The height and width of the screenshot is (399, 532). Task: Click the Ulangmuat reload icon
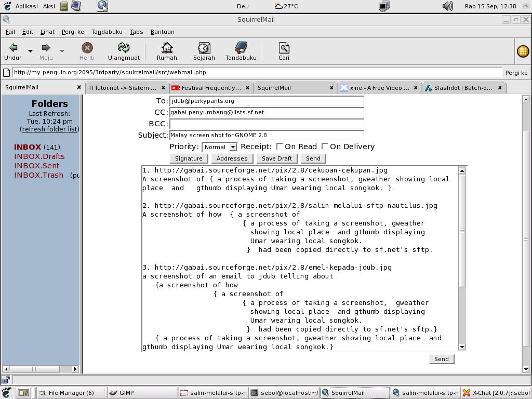click(x=124, y=48)
